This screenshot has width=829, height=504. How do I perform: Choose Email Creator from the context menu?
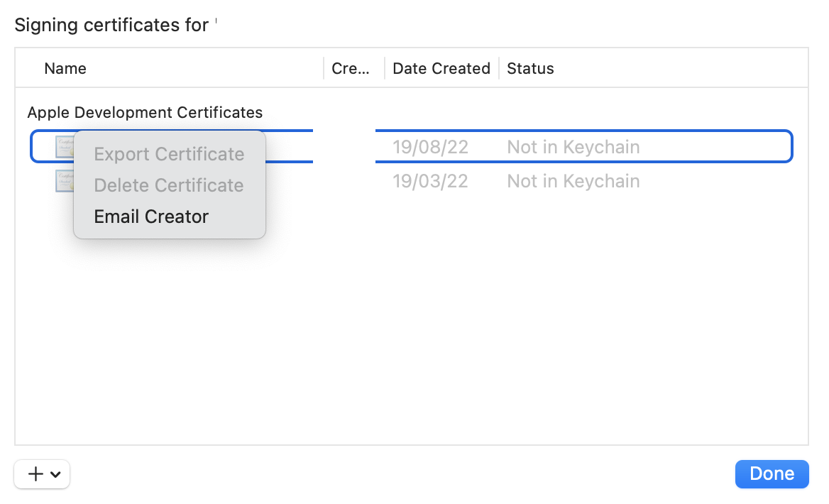[151, 217]
